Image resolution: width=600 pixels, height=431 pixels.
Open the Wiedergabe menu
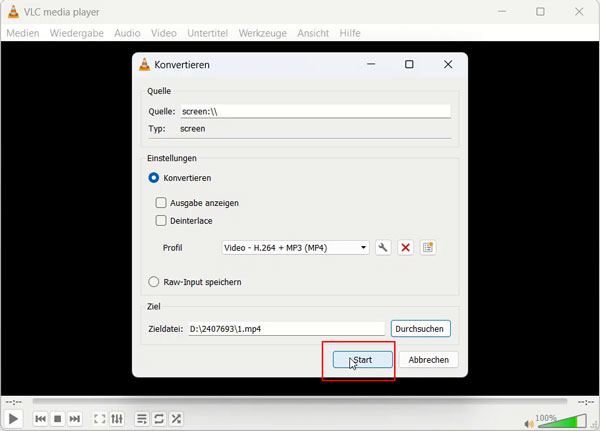pos(77,33)
